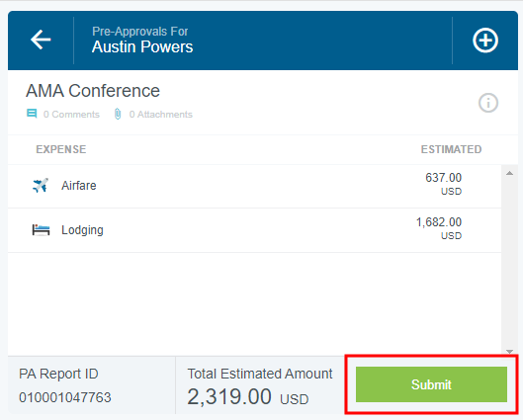Submit the pre-approval request
Image resolution: width=523 pixels, height=420 pixels.
[x=431, y=384]
